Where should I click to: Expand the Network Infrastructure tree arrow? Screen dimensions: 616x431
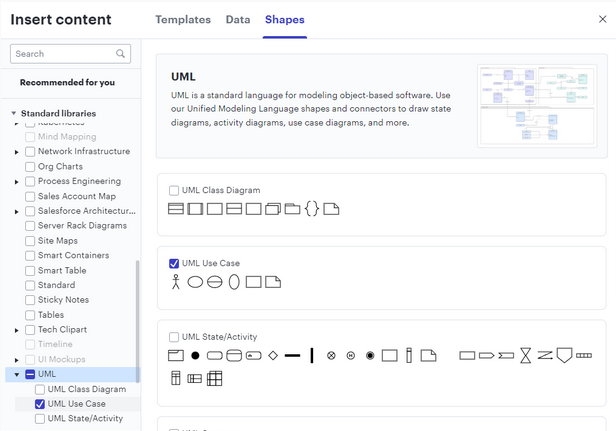click(17, 152)
